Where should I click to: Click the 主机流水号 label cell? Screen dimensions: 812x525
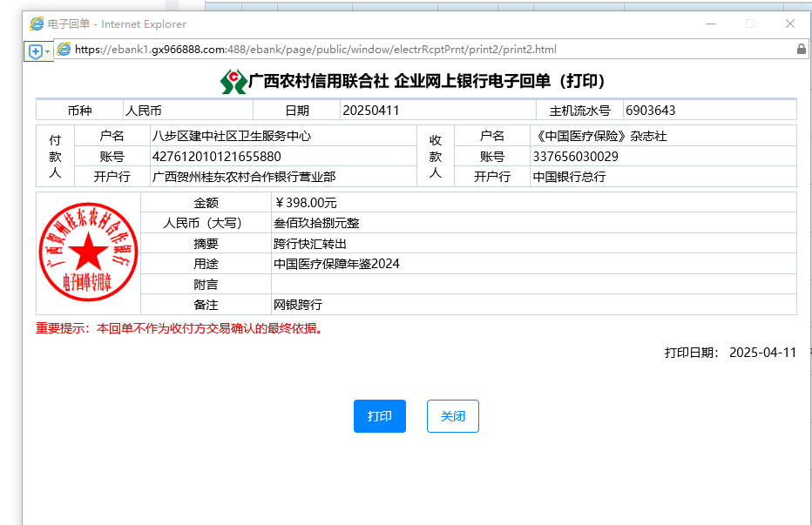579,111
